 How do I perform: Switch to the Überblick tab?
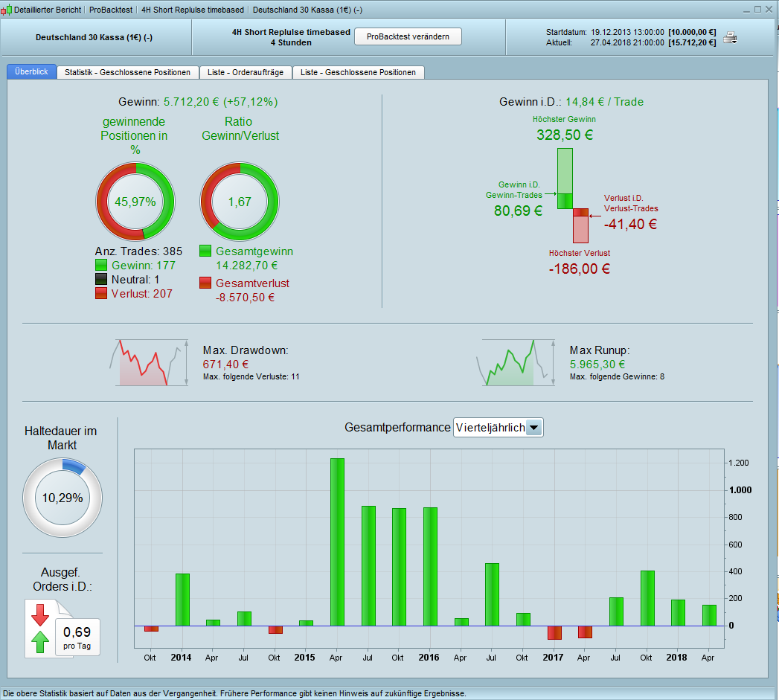[x=31, y=71]
